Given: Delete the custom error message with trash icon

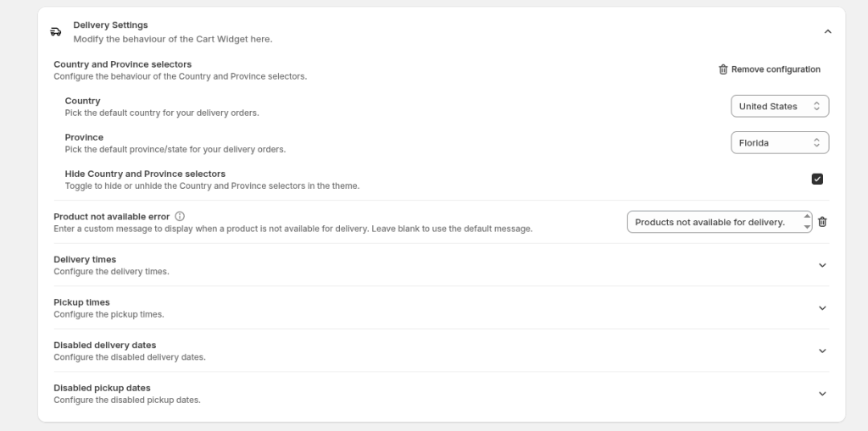Looking at the screenshot, I should coord(822,222).
